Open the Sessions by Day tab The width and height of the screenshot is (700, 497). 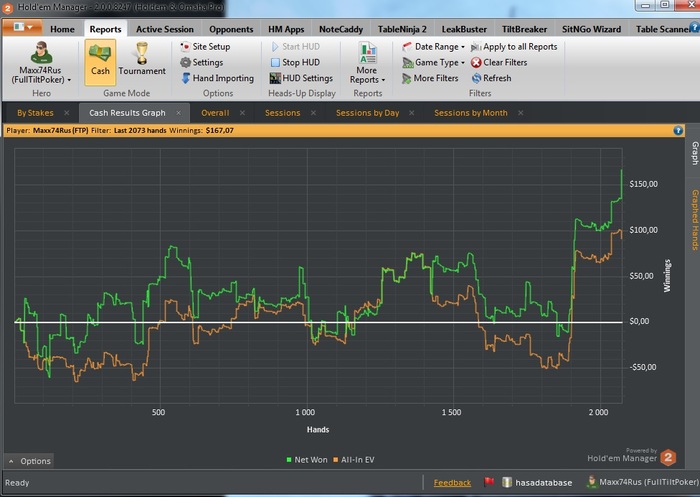[x=367, y=113]
